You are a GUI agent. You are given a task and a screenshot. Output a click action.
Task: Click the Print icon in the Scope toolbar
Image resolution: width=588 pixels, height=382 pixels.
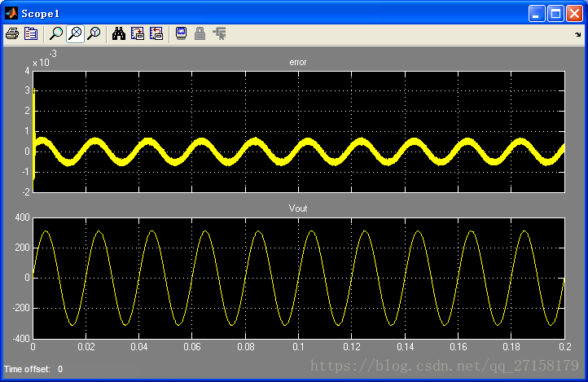12,33
